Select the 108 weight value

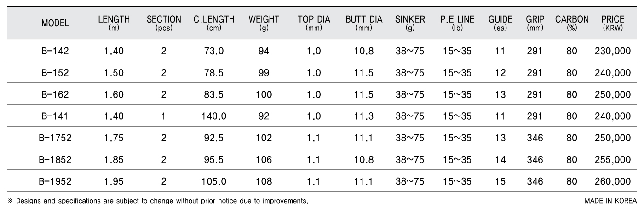click(x=264, y=181)
